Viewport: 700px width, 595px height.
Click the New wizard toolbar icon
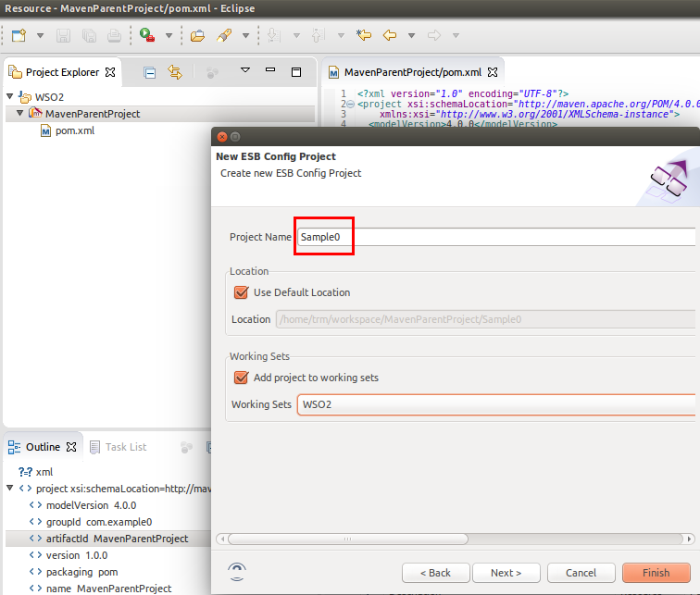coord(19,36)
